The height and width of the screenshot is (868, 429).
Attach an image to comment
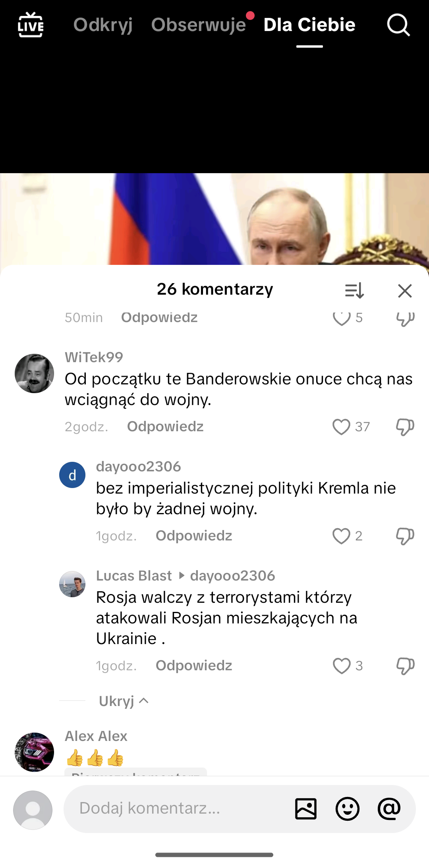point(306,809)
